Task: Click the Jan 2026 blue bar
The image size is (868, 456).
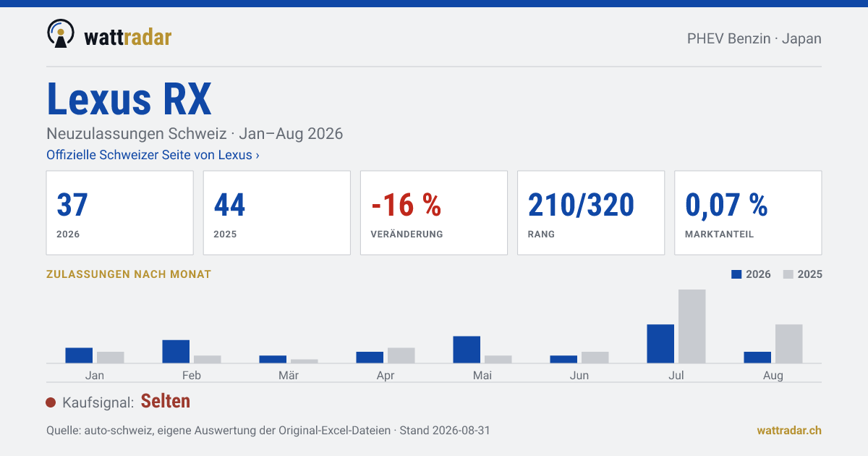Action: click(x=79, y=355)
